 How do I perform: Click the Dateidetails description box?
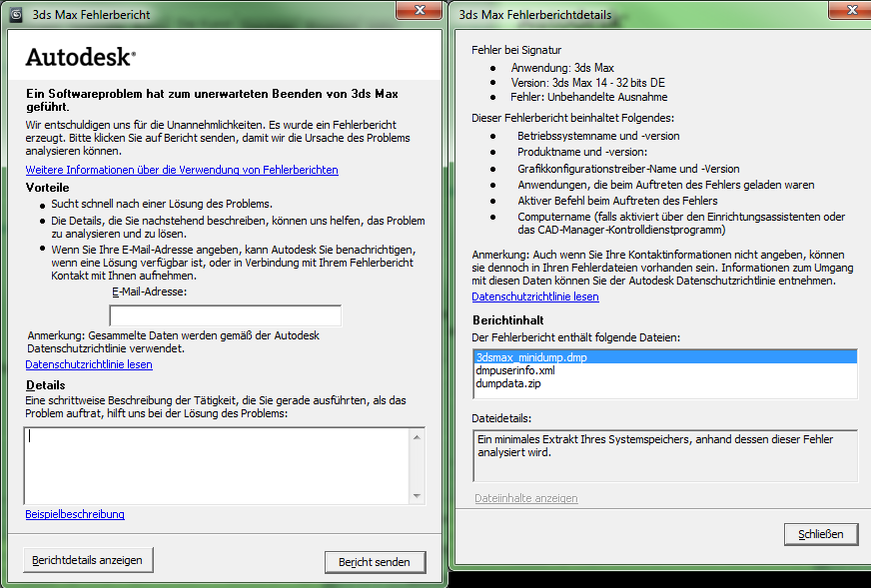pos(665,455)
